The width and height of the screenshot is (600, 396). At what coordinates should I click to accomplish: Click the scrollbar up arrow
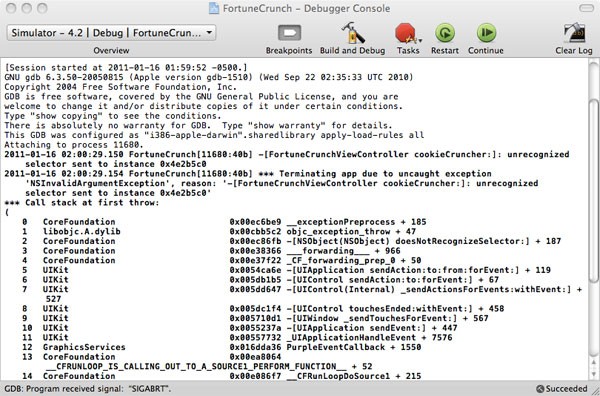pyautogui.click(x=593, y=361)
